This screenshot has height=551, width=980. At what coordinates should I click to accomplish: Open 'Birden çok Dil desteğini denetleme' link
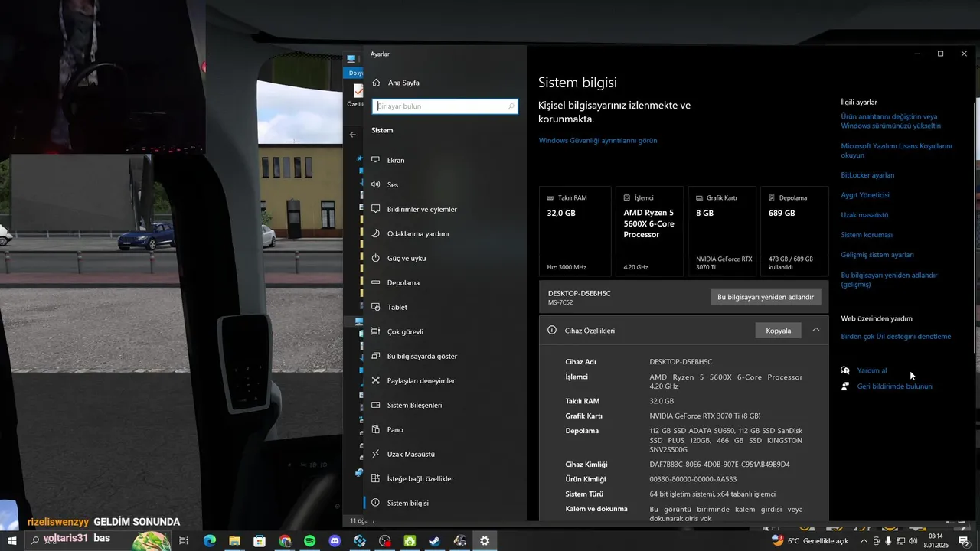click(x=896, y=337)
